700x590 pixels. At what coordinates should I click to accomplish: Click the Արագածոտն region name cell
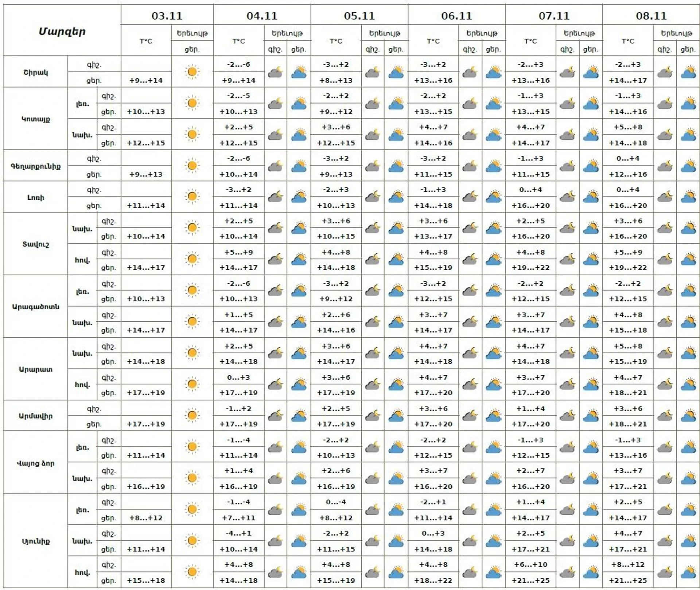click(35, 307)
